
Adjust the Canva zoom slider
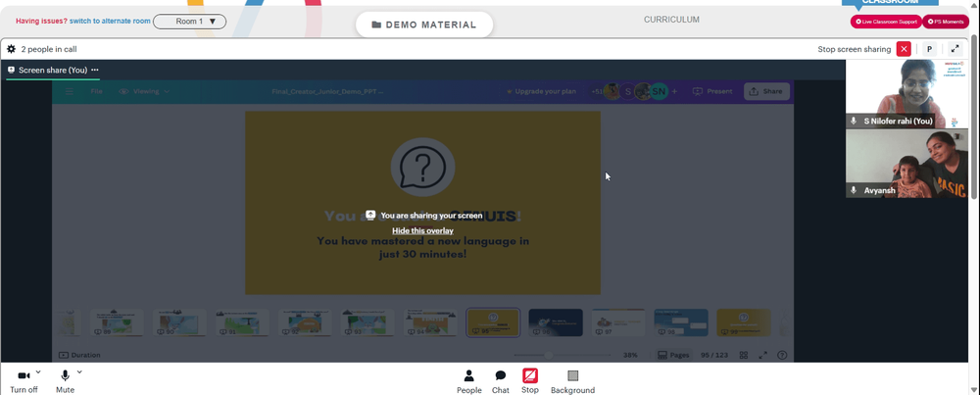tap(548, 355)
